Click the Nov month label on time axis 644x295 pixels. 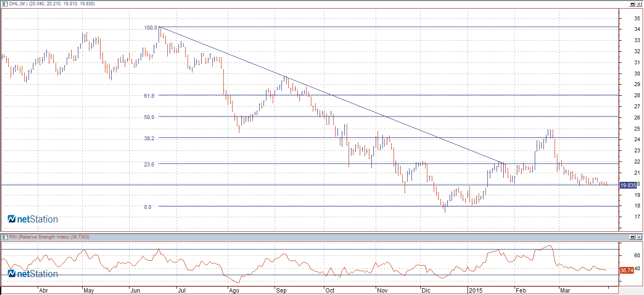coord(382,291)
